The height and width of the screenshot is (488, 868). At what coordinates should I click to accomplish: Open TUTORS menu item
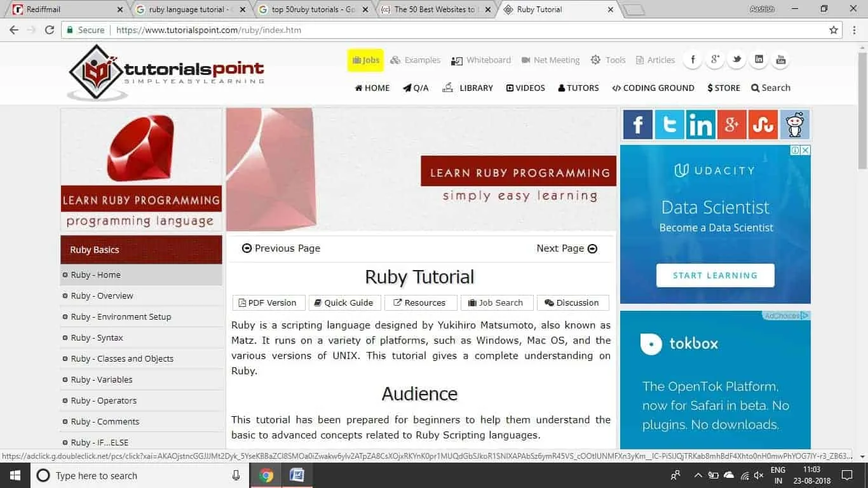coord(579,88)
